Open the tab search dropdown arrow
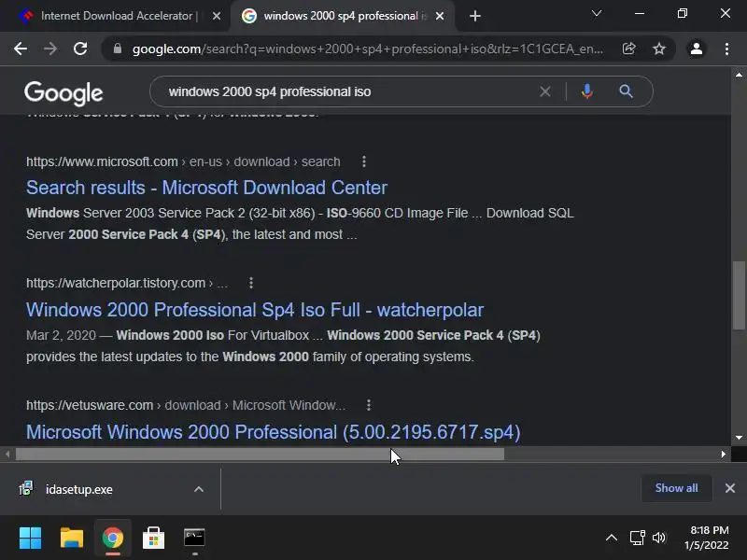The width and height of the screenshot is (747, 560). coord(597,13)
